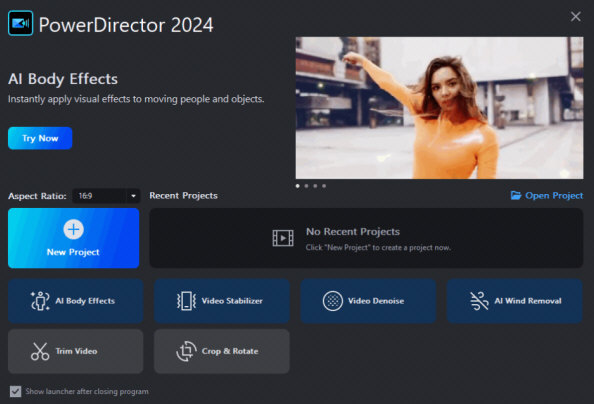
Task: Select the first carousel dot indicator
Action: (x=298, y=186)
